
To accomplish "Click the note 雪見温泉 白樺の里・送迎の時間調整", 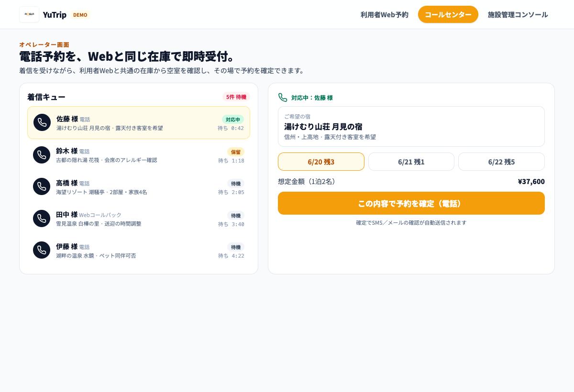I will point(99,224).
